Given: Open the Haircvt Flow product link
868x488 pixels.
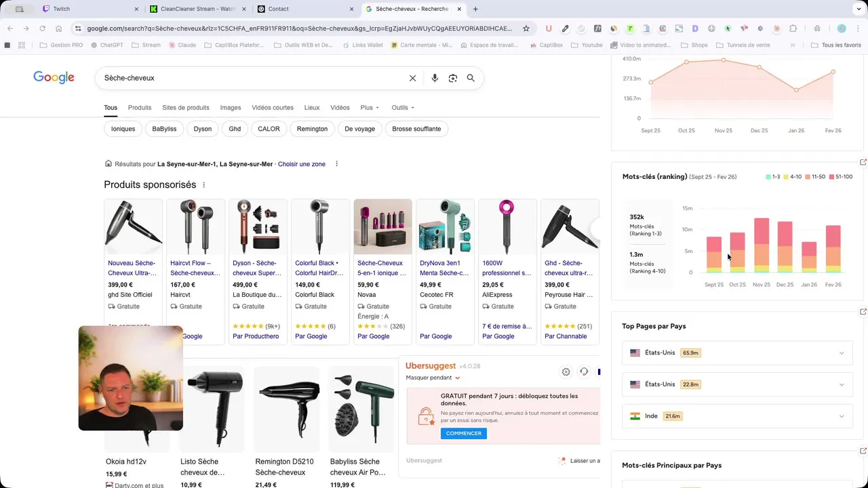Looking at the screenshot, I should coord(195,268).
